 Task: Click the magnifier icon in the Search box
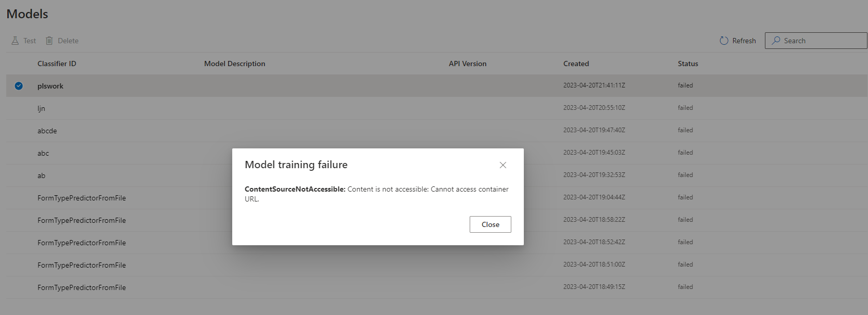[x=776, y=40]
